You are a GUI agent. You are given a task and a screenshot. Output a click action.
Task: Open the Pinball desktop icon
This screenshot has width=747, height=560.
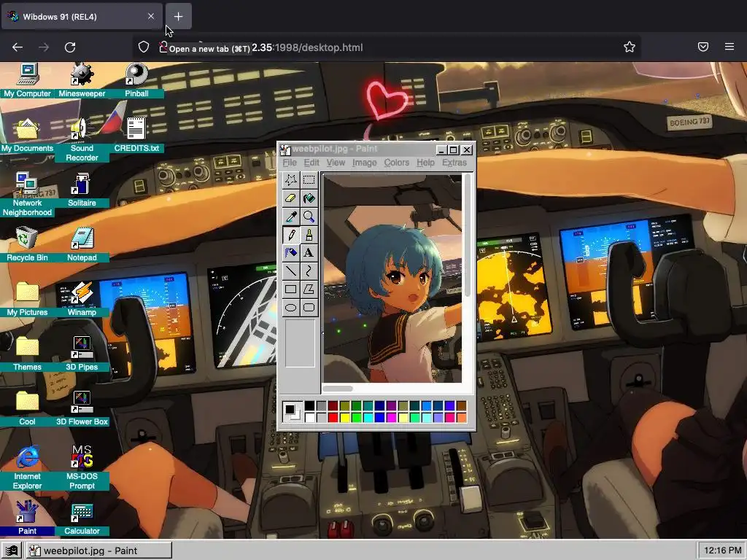coord(136,81)
